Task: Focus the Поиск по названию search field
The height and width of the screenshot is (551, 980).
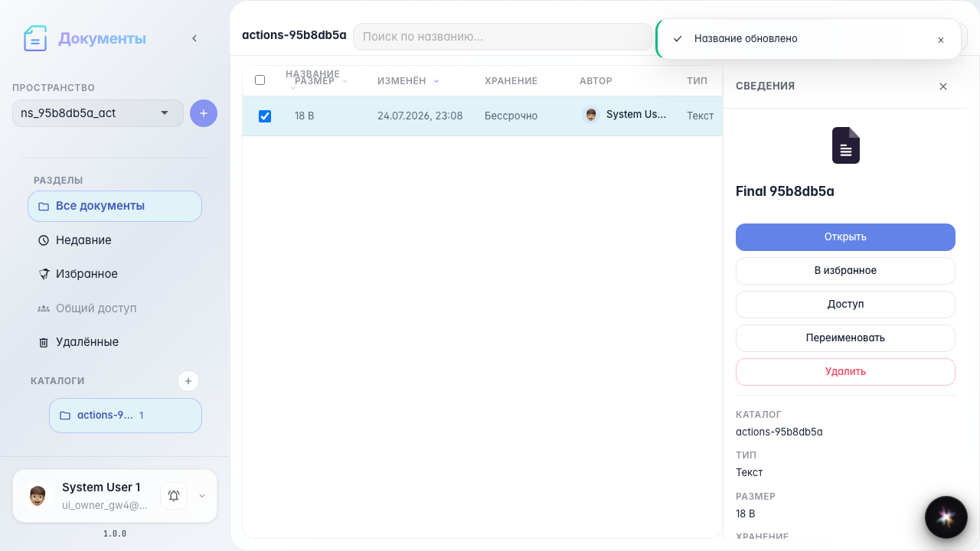Action: (x=502, y=37)
